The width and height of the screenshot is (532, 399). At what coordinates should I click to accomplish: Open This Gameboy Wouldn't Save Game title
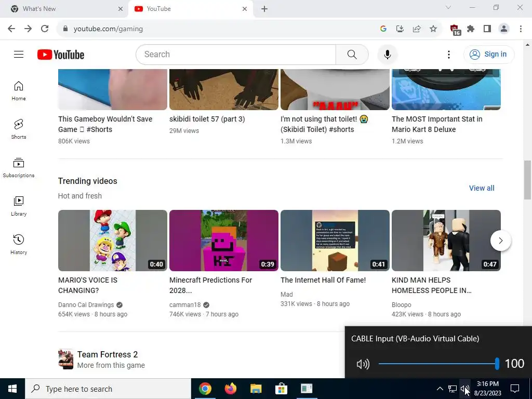click(105, 124)
